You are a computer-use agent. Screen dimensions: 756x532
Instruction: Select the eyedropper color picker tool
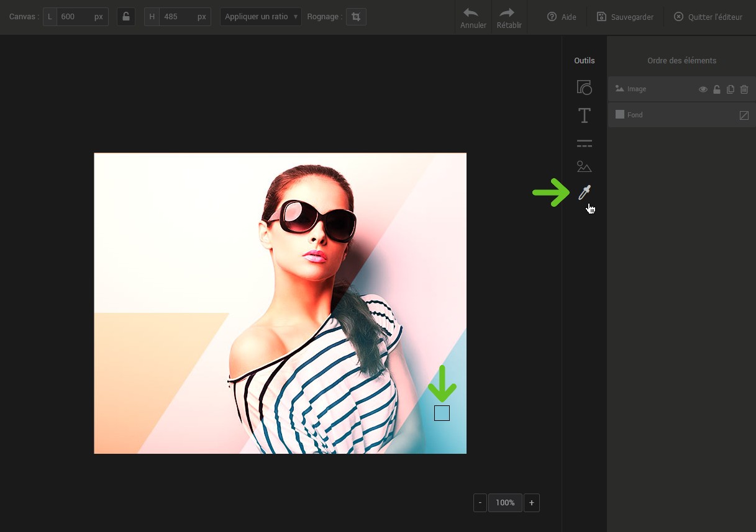pyautogui.click(x=584, y=192)
